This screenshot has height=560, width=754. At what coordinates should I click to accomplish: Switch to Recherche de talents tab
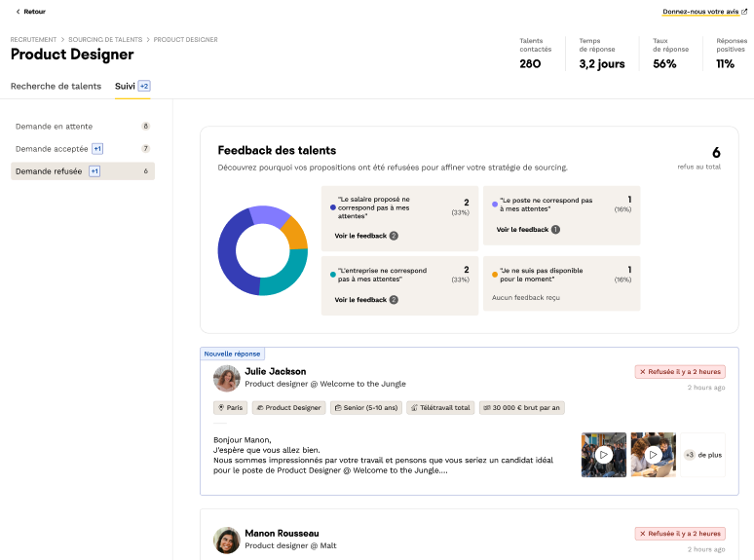click(x=56, y=86)
